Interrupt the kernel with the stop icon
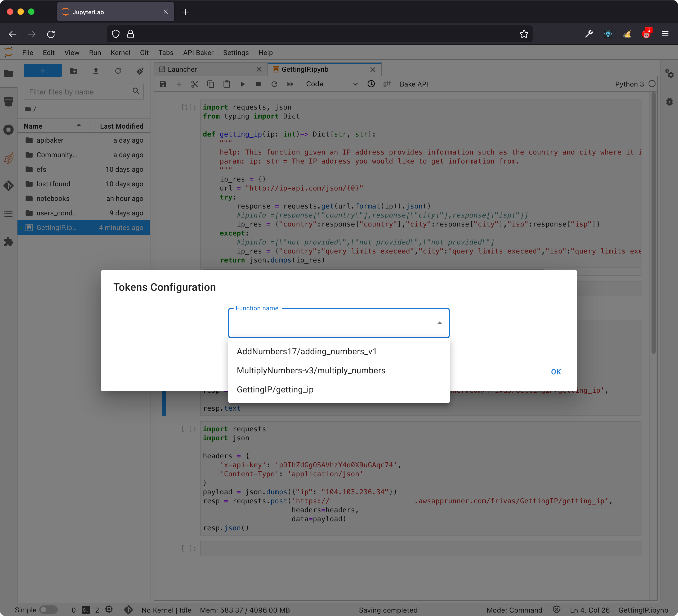Viewport: 678px width, 616px height. coord(258,84)
